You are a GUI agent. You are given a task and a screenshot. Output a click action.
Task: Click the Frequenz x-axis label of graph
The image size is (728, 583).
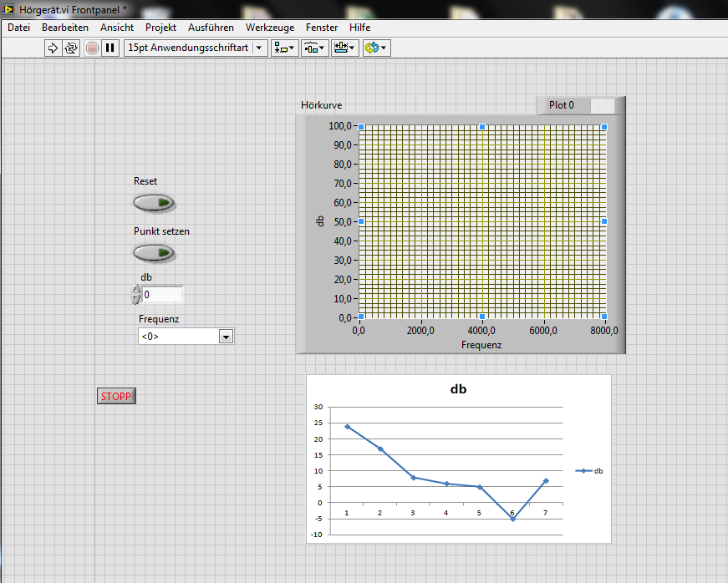481,345
